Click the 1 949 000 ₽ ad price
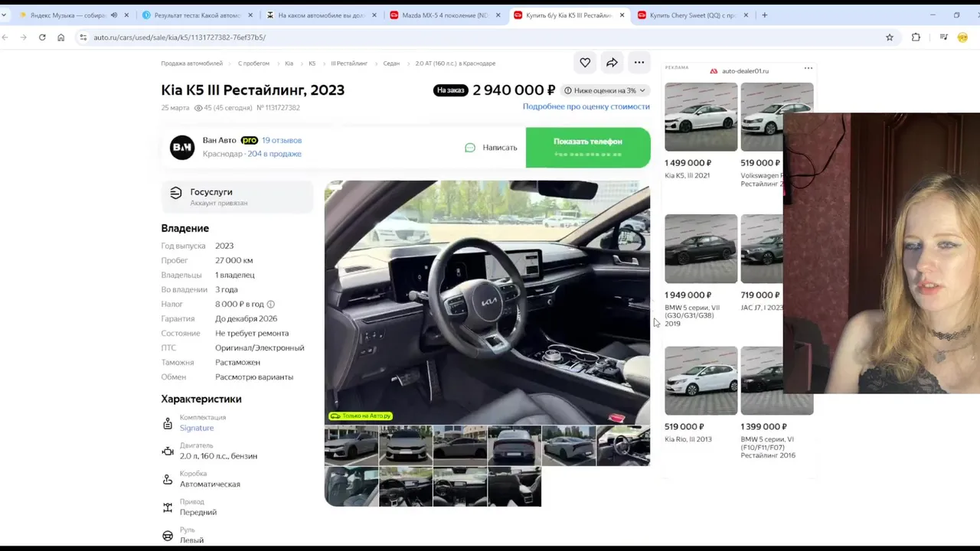 pos(688,295)
